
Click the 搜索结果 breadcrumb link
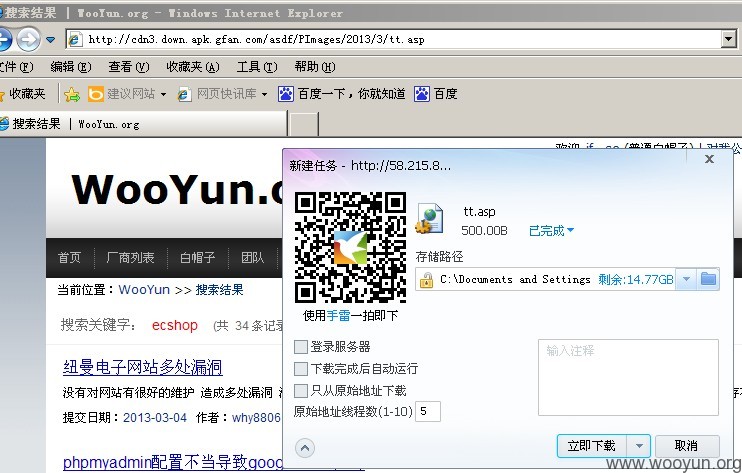[220, 289]
